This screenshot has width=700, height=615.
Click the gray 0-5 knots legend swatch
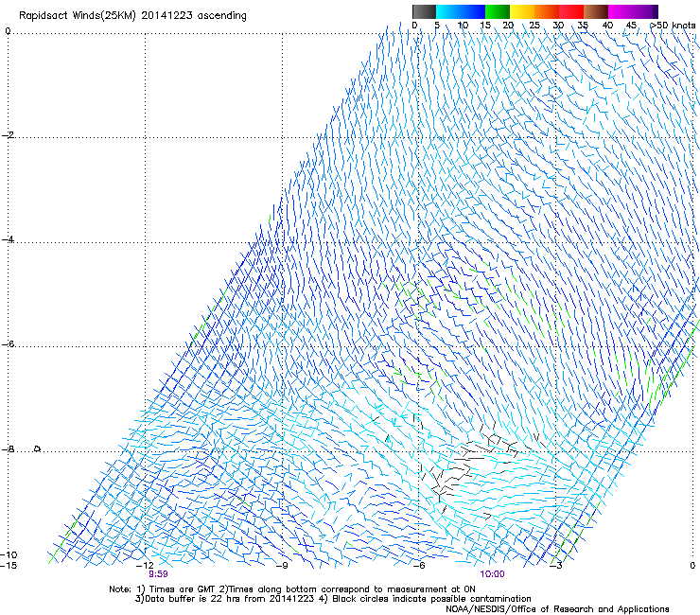point(424,11)
